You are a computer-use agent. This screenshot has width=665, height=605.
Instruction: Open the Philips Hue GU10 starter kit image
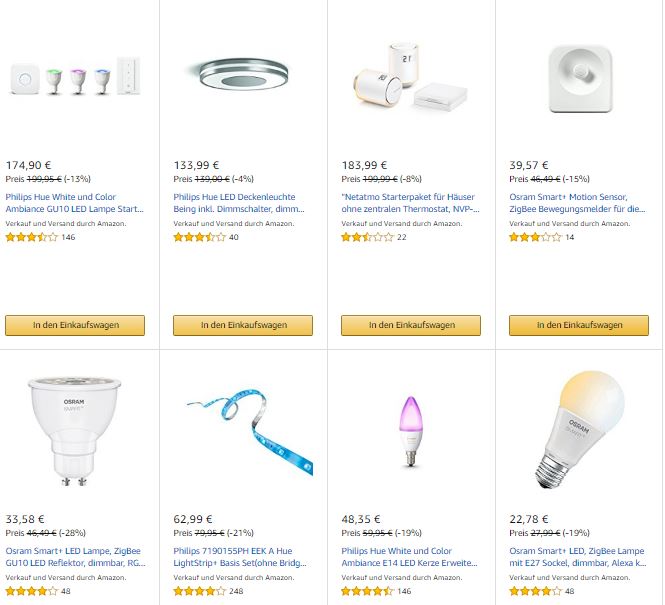75,77
